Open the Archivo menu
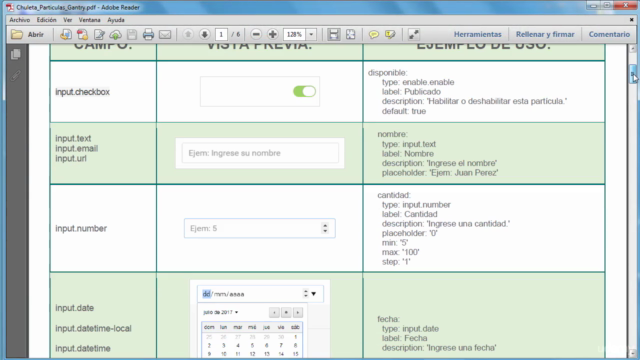 [x=20, y=20]
